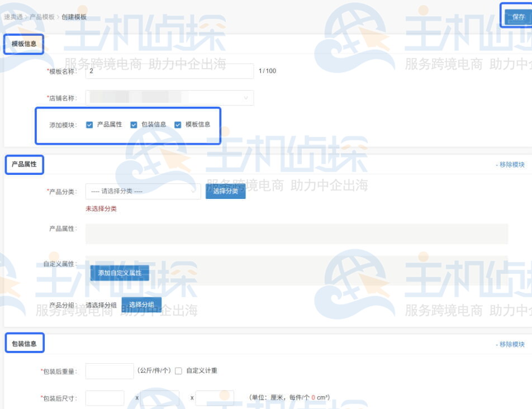Click the 1/100 character counter
This screenshot has height=409, width=532.
[267, 71]
